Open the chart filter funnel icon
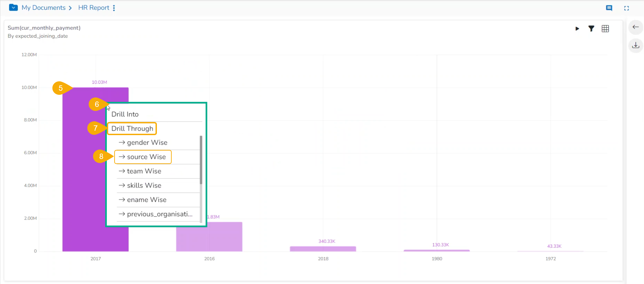Viewport: 644px width, 284px height. (591, 29)
